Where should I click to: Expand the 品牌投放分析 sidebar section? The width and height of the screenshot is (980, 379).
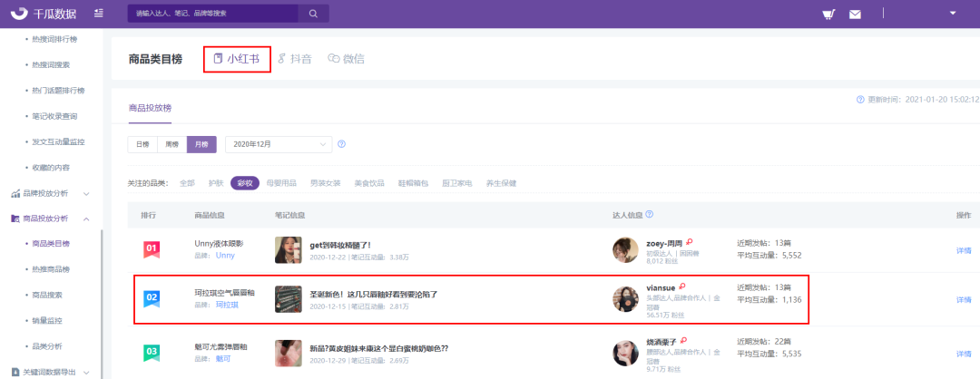tap(50, 193)
